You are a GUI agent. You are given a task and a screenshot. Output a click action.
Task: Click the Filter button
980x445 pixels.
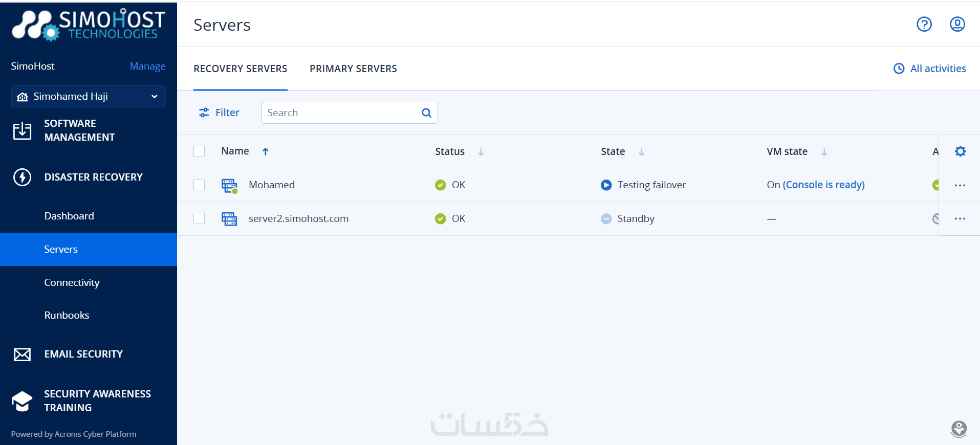pos(219,113)
